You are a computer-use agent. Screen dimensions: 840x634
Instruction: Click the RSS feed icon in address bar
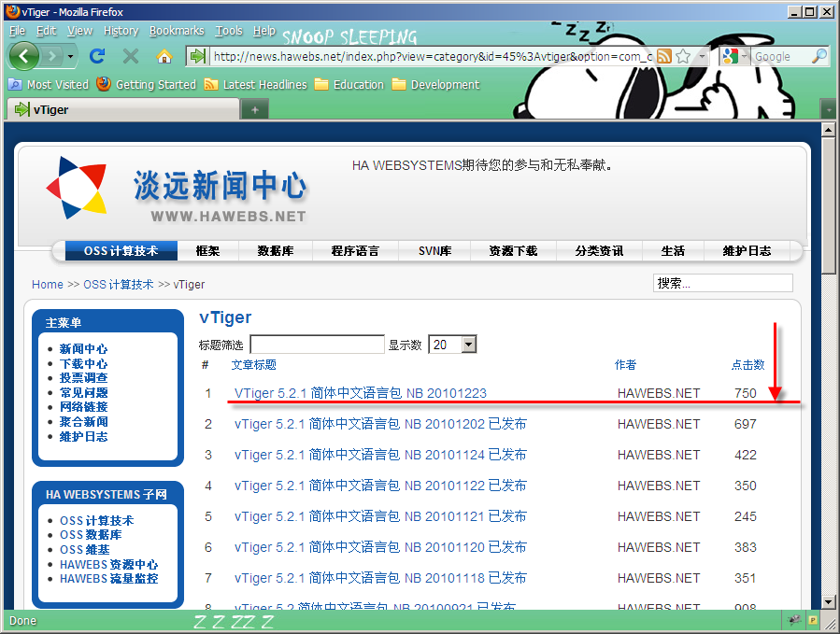pyautogui.click(x=663, y=56)
